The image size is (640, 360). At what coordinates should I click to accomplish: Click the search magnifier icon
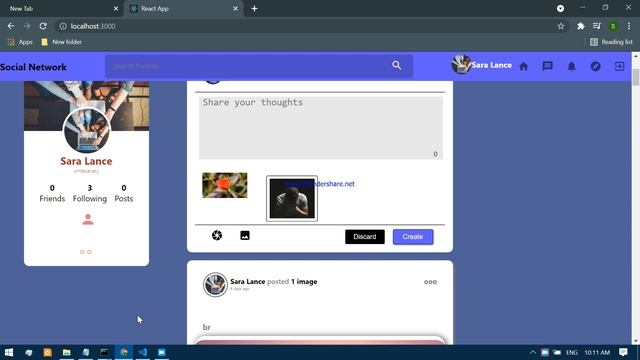point(396,65)
